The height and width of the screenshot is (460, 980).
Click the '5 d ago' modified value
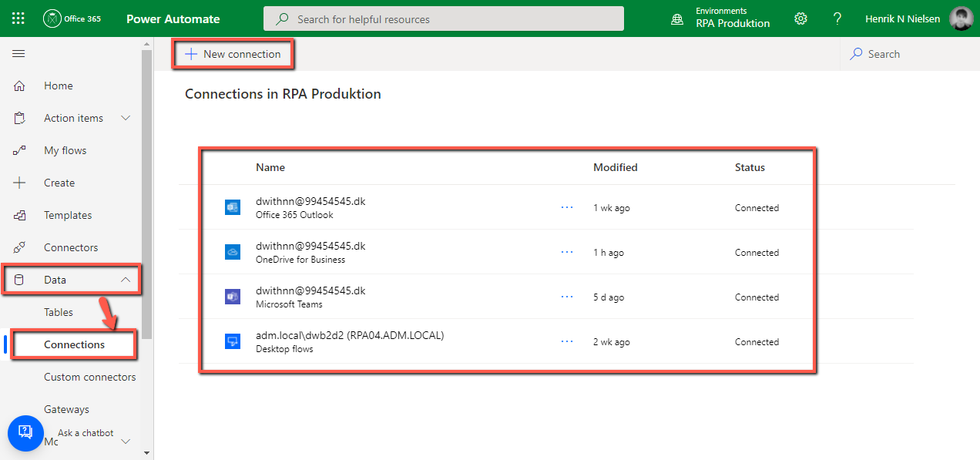[609, 297]
